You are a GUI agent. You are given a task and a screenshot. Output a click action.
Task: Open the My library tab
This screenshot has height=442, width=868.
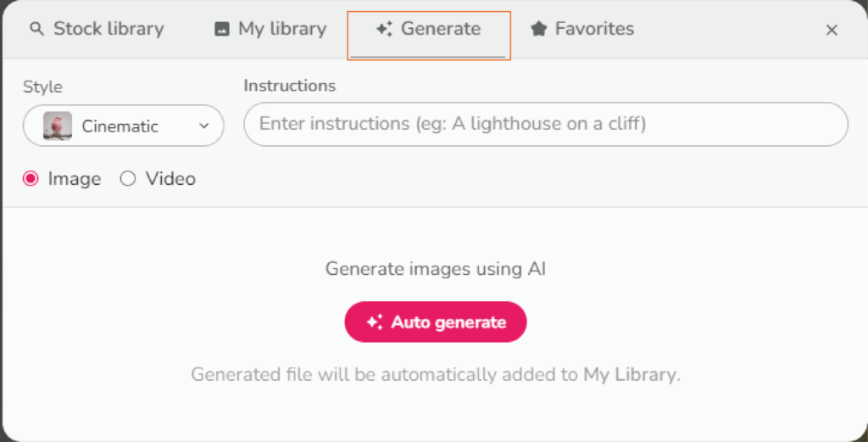pyautogui.click(x=281, y=29)
